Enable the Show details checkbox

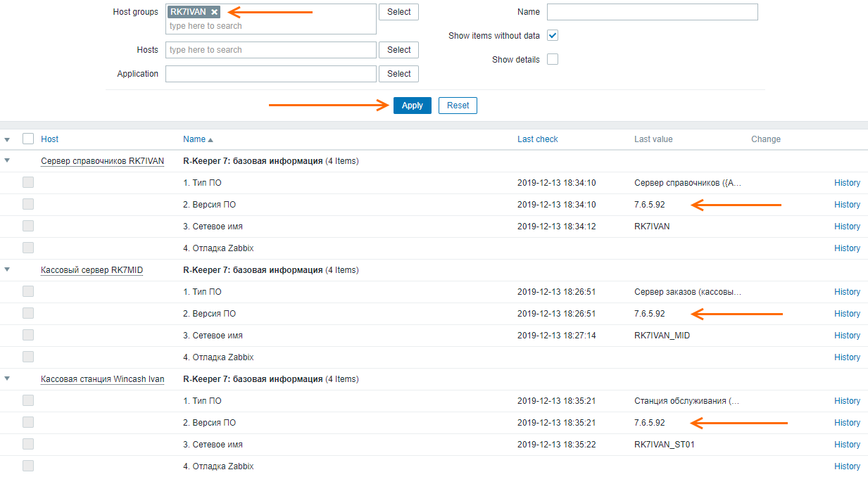pyautogui.click(x=553, y=60)
